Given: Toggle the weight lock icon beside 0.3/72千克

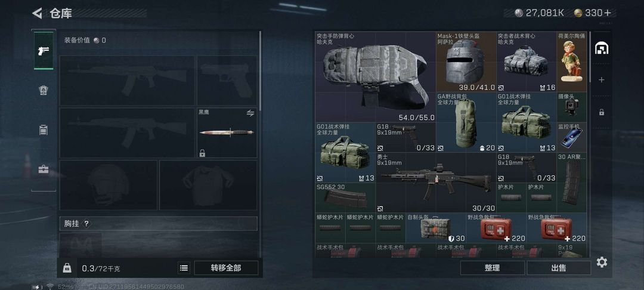Looking at the screenshot, I should click(x=67, y=268).
